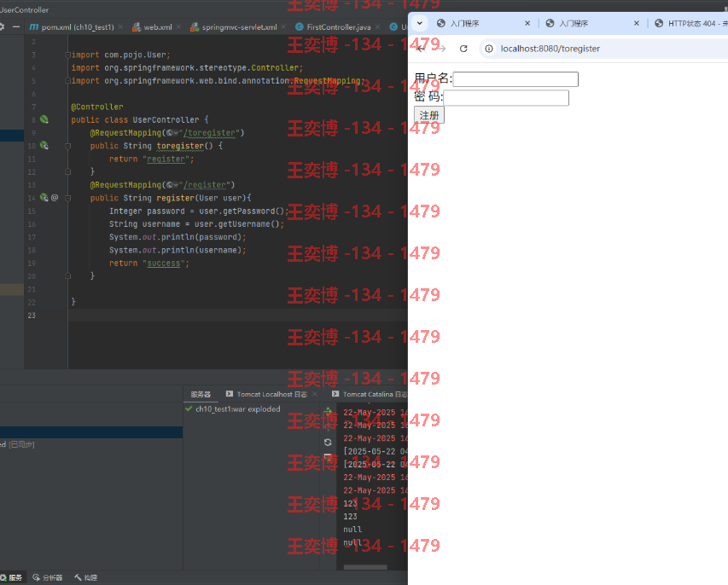Collapse the toregister method at line 10
The height and width of the screenshot is (585, 728).
pos(67,146)
